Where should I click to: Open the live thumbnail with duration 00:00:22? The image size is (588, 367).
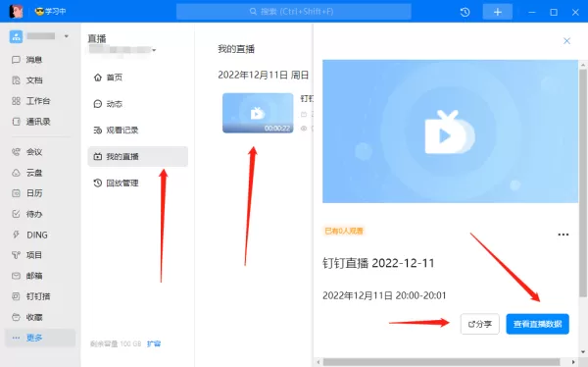point(258,113)
